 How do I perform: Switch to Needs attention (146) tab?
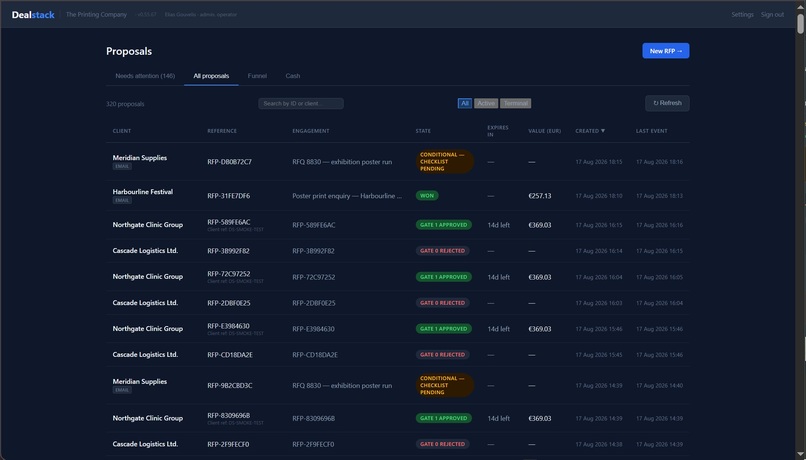pos(145,76)
